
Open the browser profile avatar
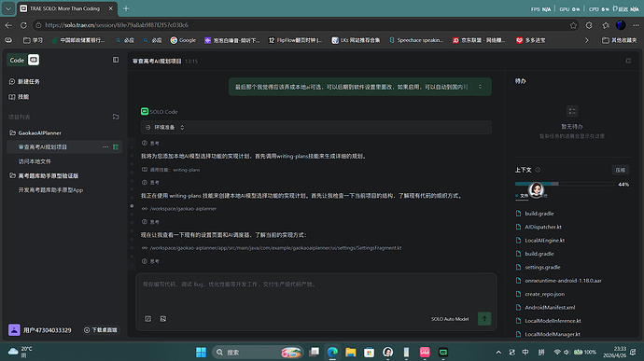click(621, 25)
